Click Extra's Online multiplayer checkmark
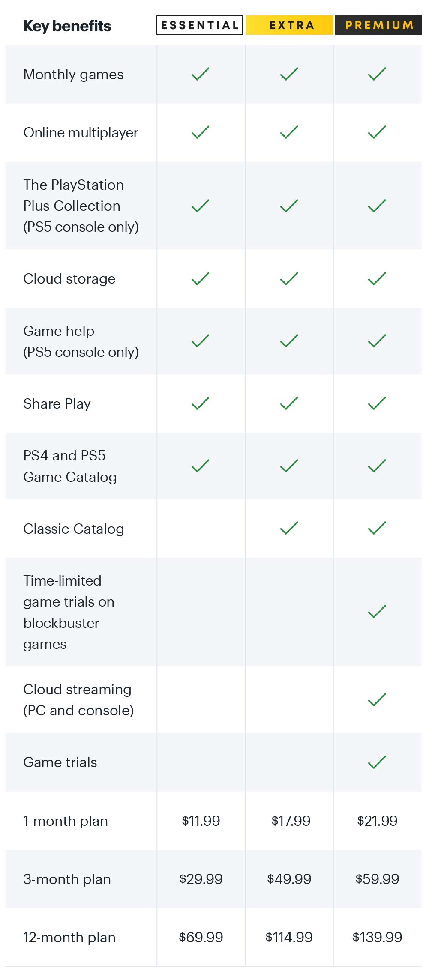 click(289, 132)
